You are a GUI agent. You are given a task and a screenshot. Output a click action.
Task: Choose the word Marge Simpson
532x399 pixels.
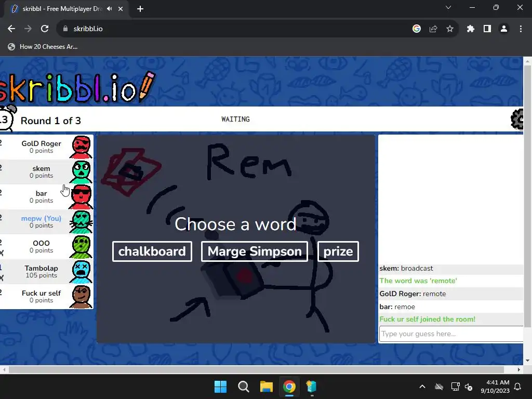point(255,251)
